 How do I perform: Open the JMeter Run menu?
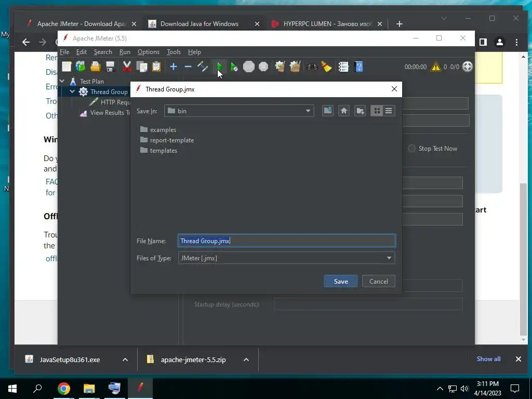click(x=125, y=52)
